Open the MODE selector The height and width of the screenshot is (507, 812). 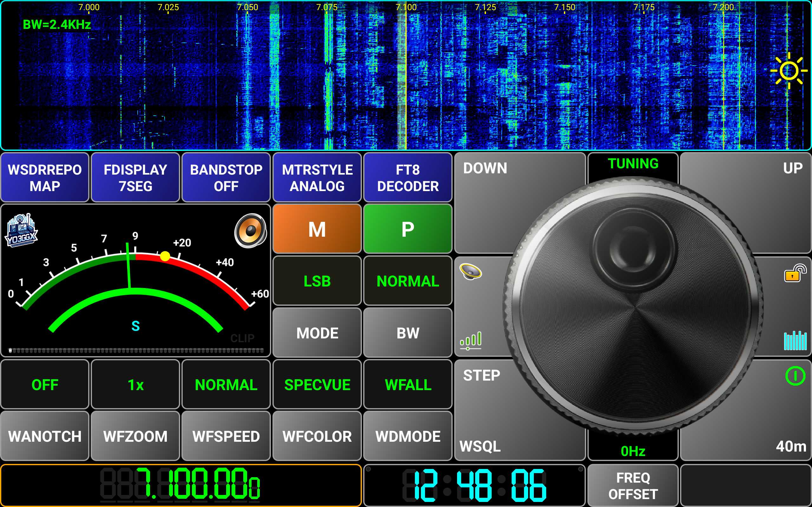tap(317, 333)
